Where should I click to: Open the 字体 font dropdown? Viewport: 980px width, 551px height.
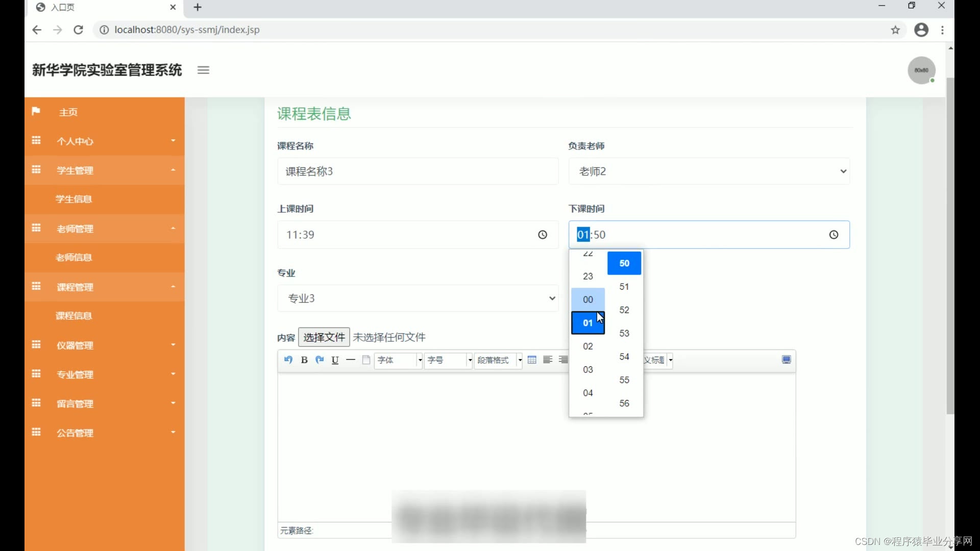(x=398, y=360)
